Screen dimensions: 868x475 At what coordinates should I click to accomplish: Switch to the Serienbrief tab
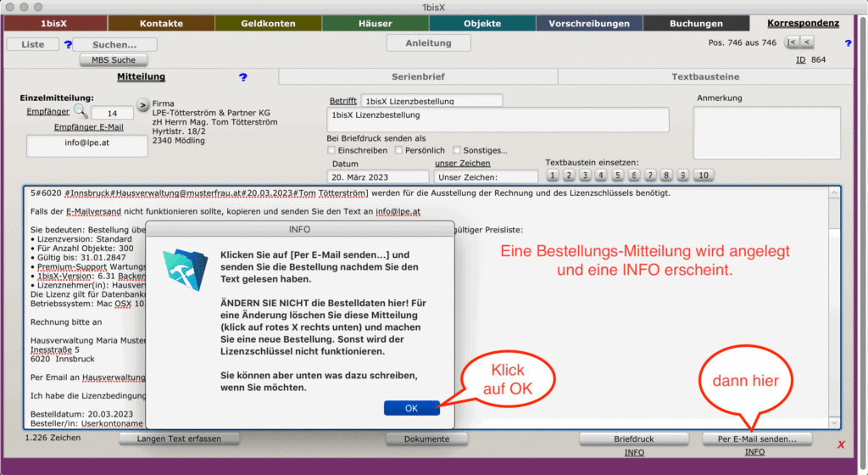418,77
